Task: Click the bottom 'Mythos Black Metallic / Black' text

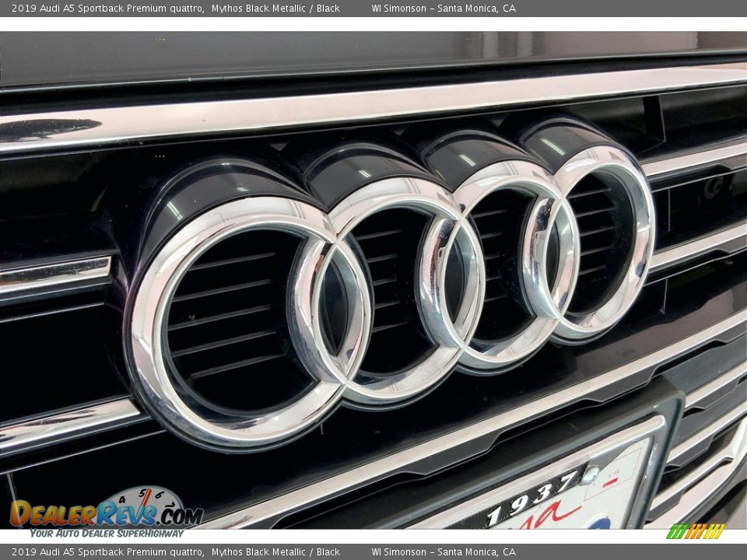Action: click(x=275, y=552)
